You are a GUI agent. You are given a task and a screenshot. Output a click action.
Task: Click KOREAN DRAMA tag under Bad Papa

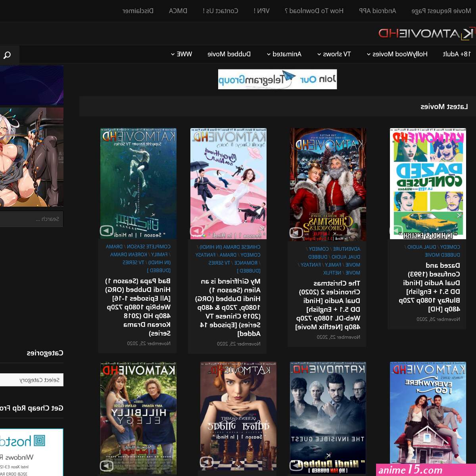point(129,254)
